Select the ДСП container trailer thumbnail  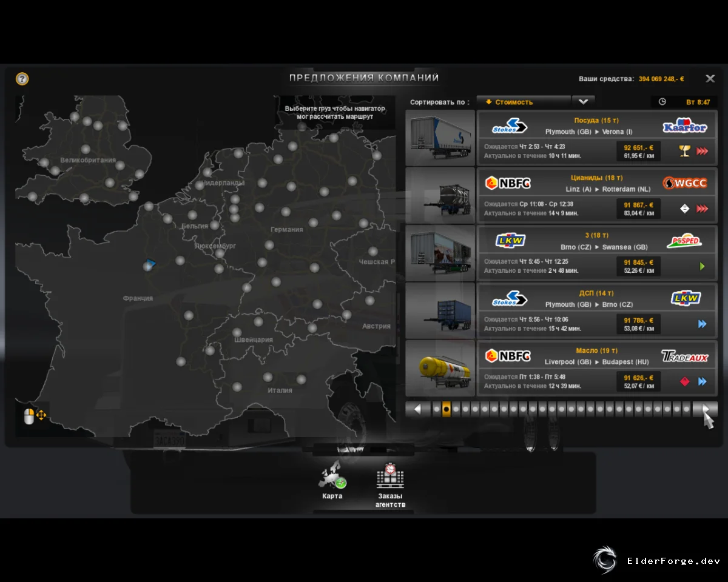click(x=440, y=310)
